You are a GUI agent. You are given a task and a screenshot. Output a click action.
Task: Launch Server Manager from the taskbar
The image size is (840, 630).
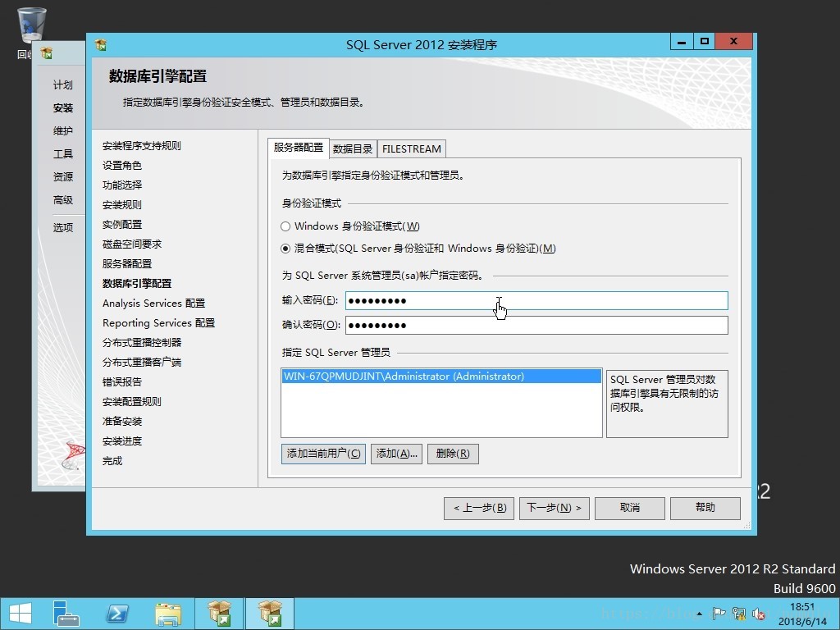66,614
